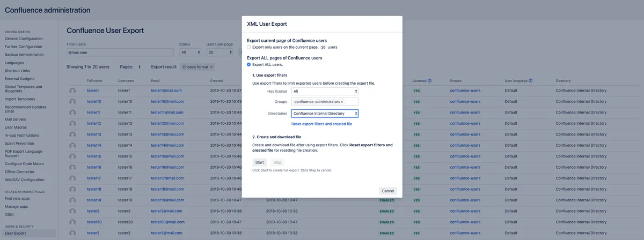Open Further Configuration in sidebar
Image resolution: width=644 pixels, height=240 pixels.
(23, 47)
